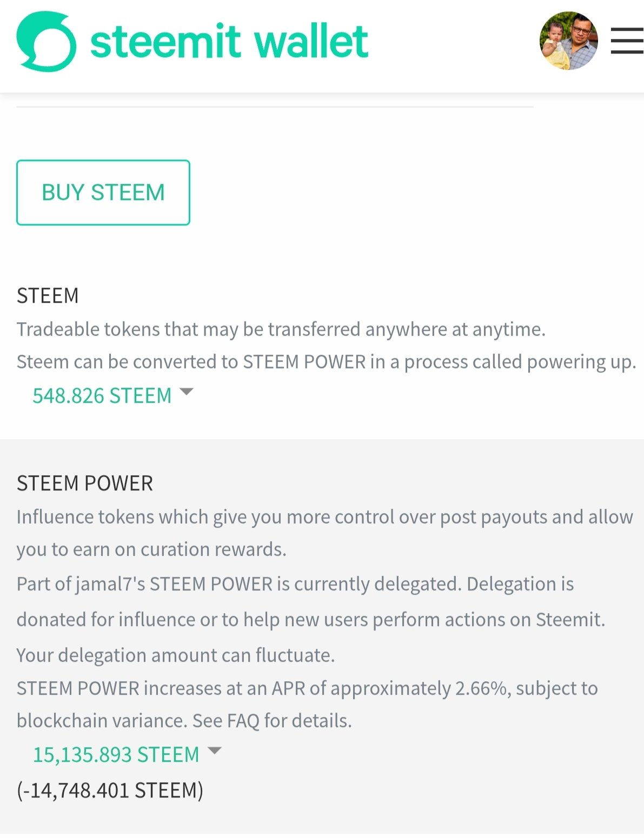Image resolution: width=644 pixels, height=838 pixels.
Task: Click the 'APR of approximately 2.66%' line
Action: (307, 688)
